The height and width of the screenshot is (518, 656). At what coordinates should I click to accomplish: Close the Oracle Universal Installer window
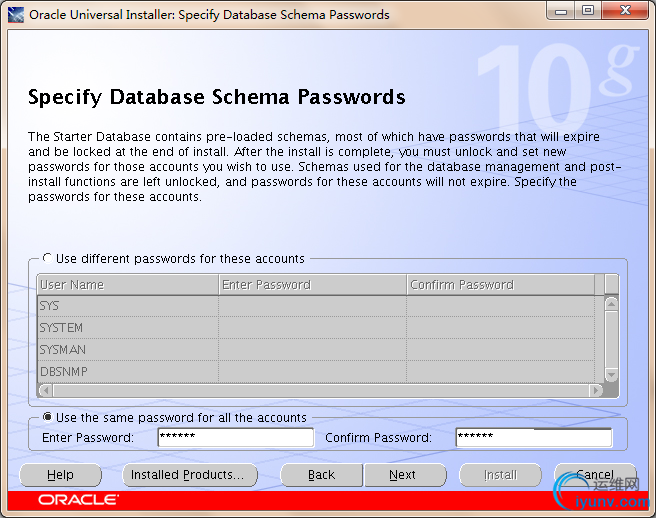[x=625, y=11]
